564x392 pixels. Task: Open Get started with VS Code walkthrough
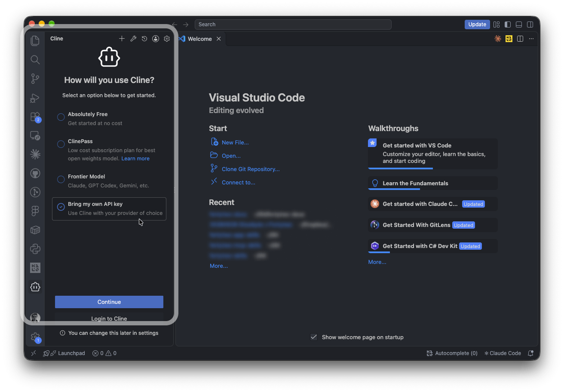tap(433, 153)
